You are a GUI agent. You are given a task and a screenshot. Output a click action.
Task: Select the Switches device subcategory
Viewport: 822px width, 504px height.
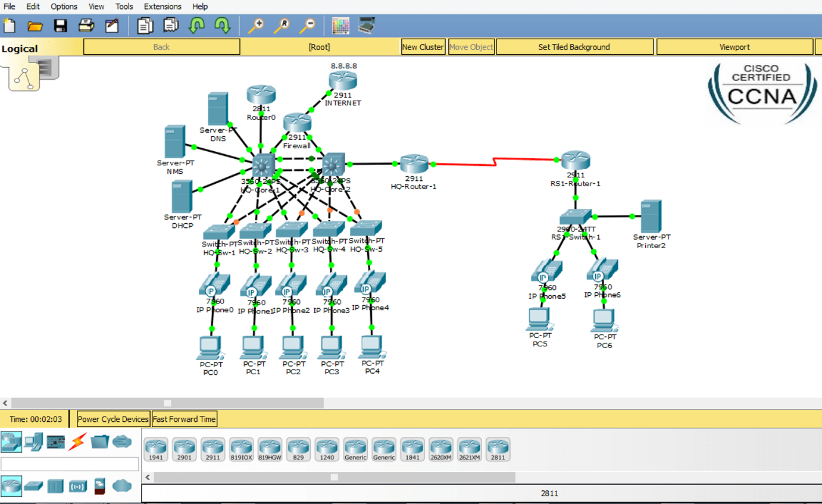[x=33, y=486]
